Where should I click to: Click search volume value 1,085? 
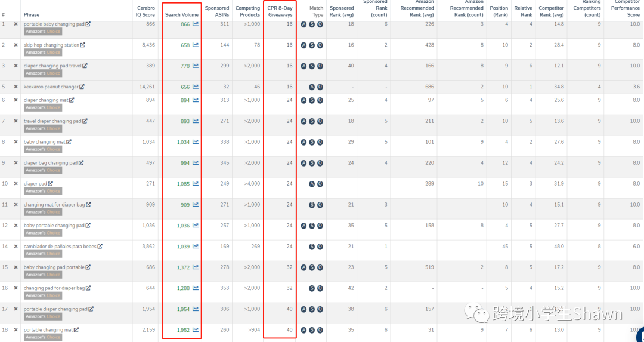point(183,184)
